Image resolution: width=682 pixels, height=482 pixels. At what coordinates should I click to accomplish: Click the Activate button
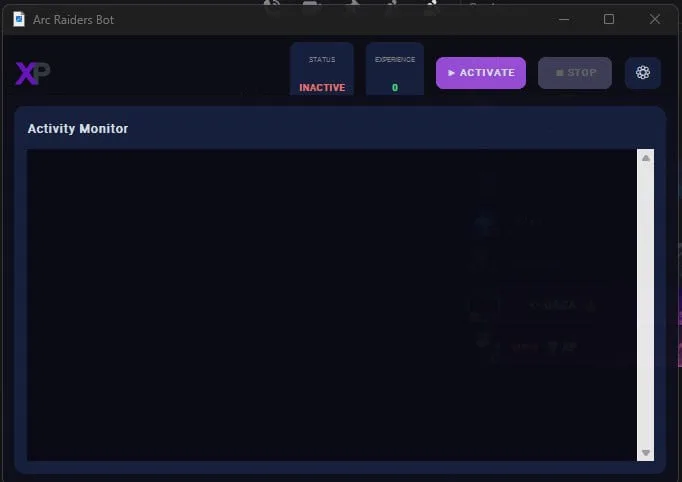(481, 73)
